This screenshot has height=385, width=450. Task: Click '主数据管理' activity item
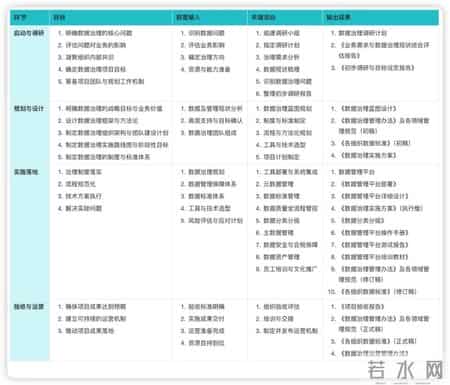[x=278, y=233]
